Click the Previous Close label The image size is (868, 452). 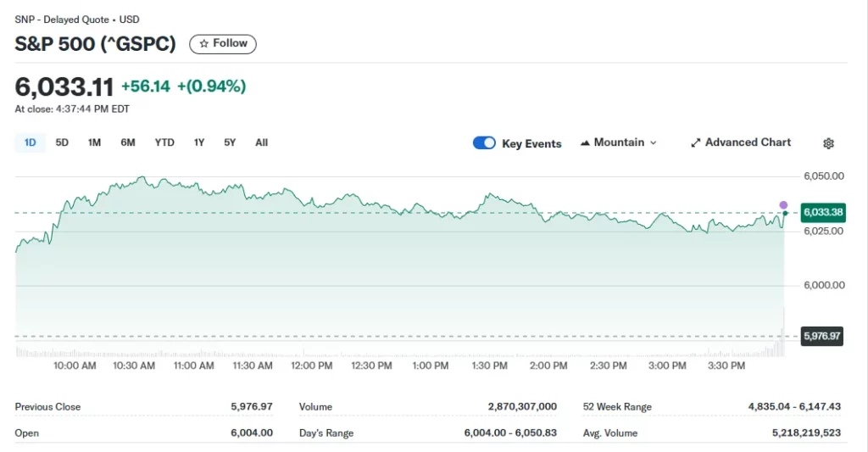point(47,406)
